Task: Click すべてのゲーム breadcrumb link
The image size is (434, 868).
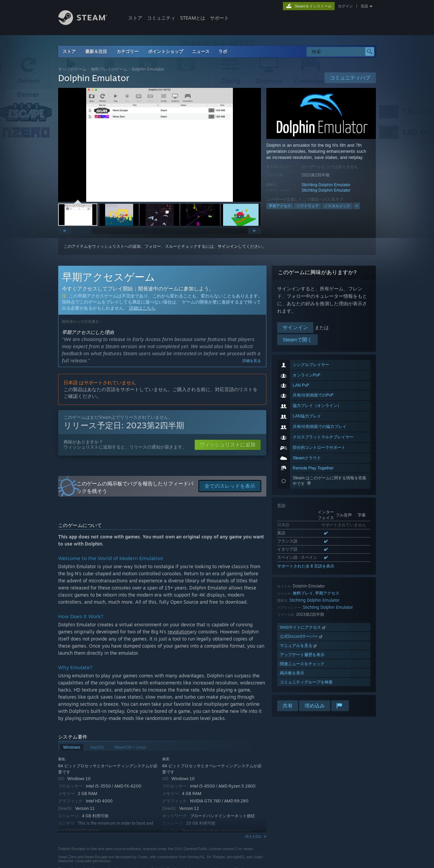Action: (x=72, y=69)
